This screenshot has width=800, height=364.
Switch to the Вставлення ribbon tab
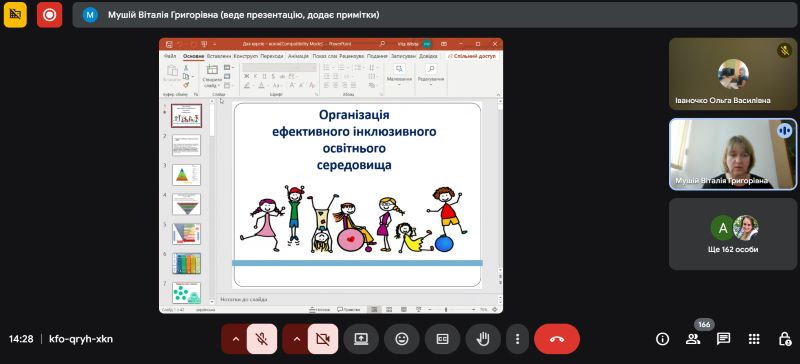pyautogui.click(x=219, y=56)
